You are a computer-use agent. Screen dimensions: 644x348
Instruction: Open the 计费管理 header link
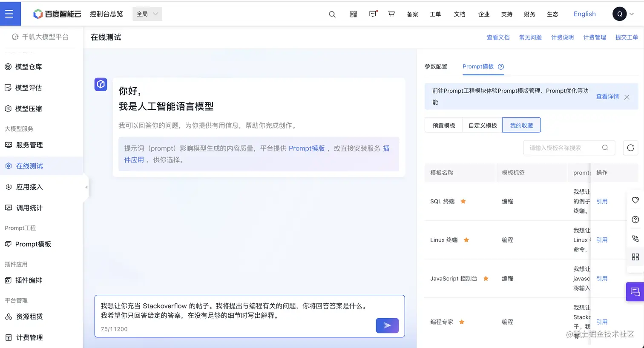tap(595, 37)
